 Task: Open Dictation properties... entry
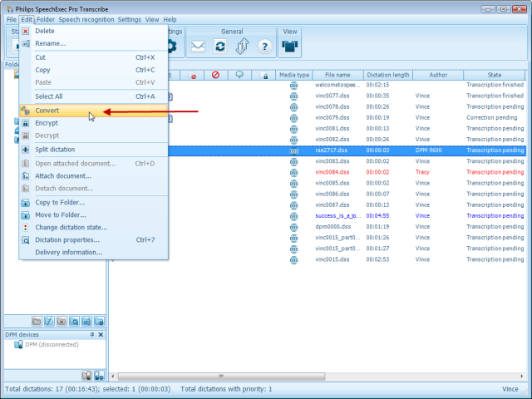[94, 240]
